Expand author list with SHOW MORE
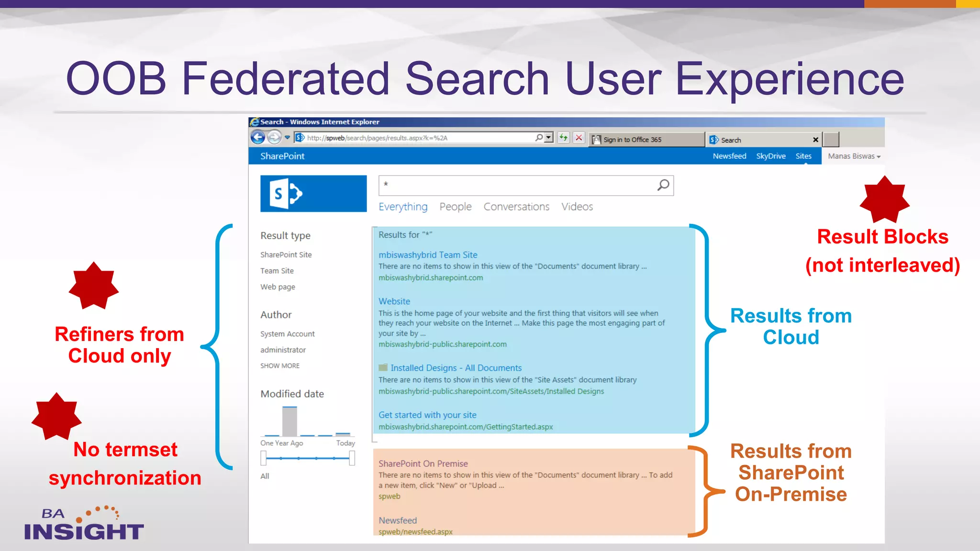This screenshot has height=551, width=980. click(280, 366)
